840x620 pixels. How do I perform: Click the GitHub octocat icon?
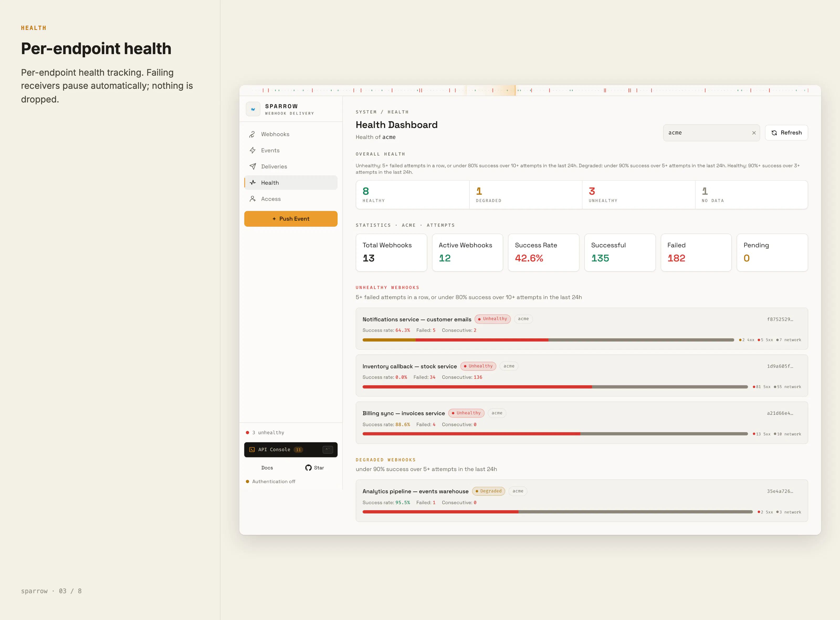click(308, 468)
